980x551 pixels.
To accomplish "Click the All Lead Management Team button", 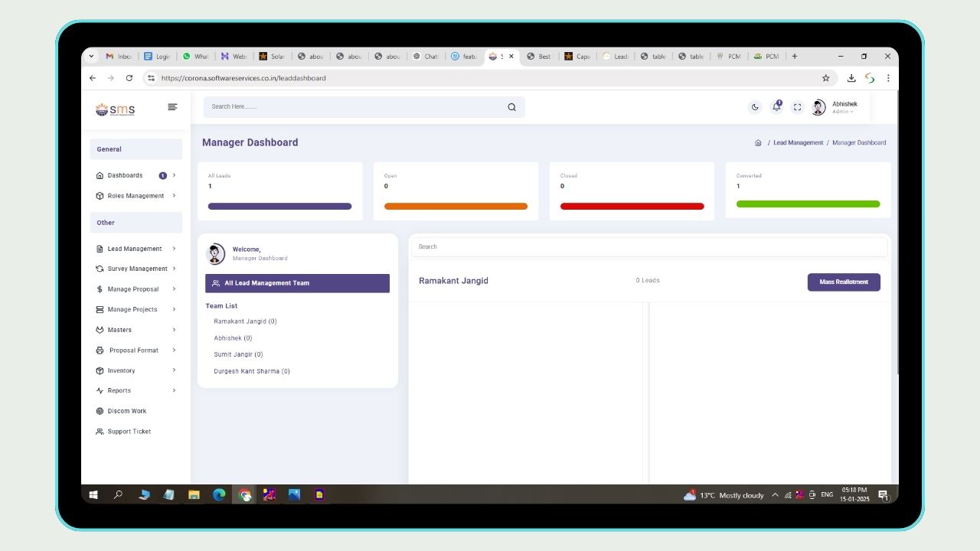I will point(297,283).
